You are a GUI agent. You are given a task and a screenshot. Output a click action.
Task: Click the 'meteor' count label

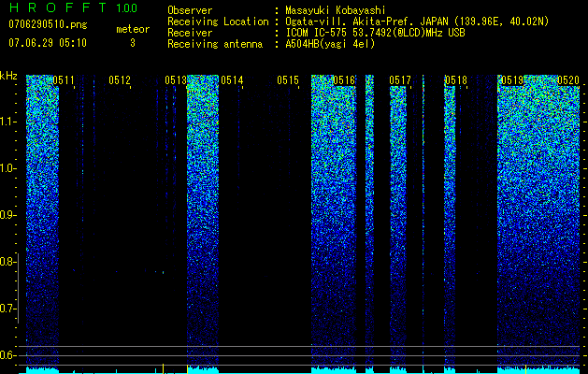pos(133,29)
